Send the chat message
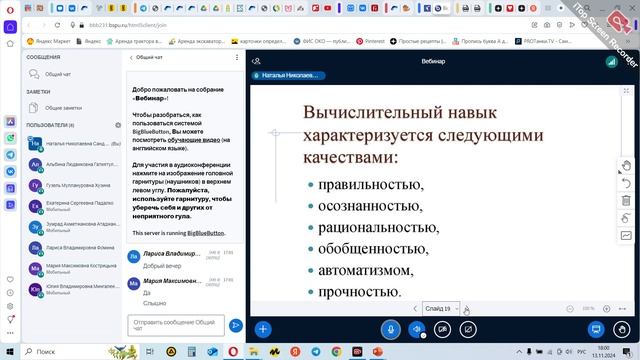Screen dimensions: 640x360 [x=236, y=325]
